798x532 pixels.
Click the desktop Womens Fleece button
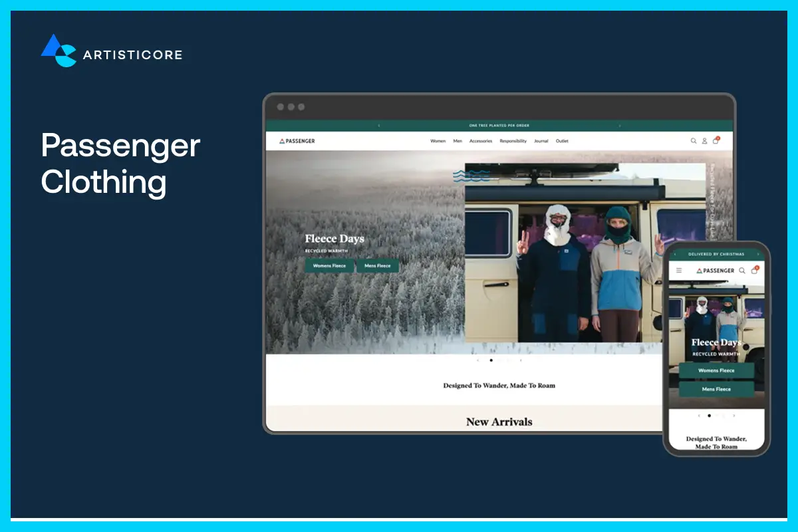coord(329,266)
